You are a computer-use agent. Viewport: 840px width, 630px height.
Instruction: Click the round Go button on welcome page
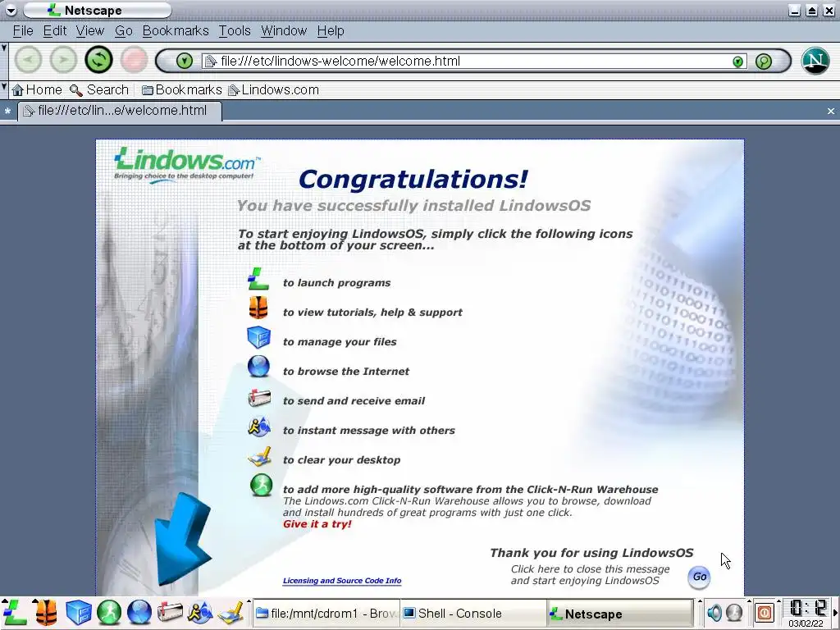pyautogui.click(x=699, y=577)
